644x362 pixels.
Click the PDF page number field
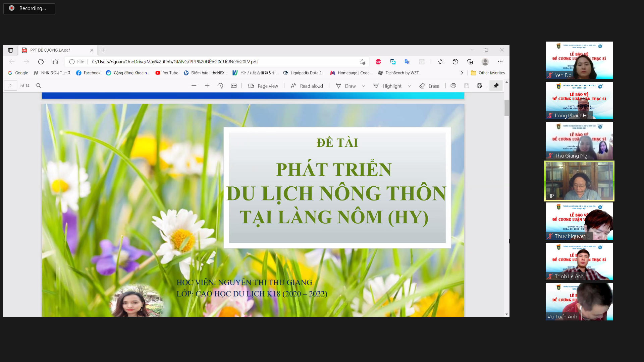click(10, 86)
